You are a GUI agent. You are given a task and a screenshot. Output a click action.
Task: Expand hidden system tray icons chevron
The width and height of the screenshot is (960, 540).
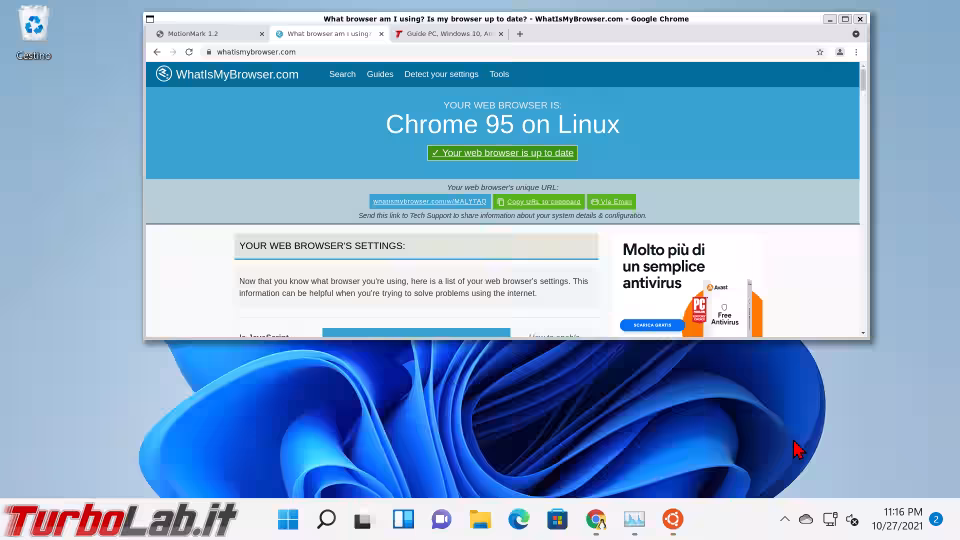(784, 519)
